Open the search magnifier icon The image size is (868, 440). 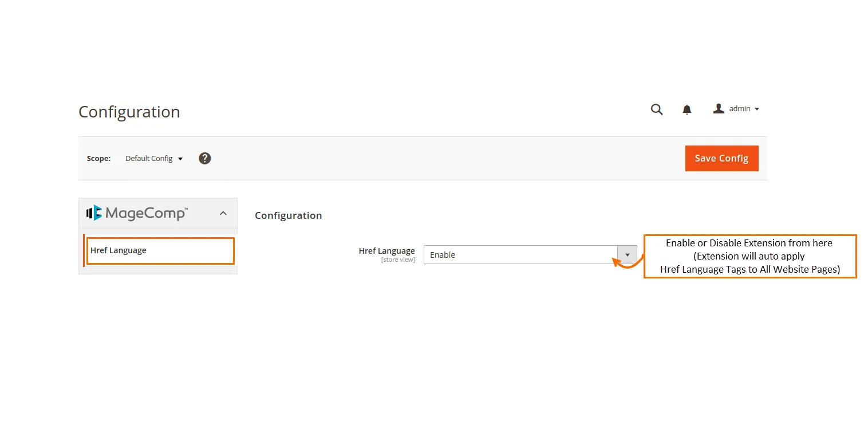[657, 109]
